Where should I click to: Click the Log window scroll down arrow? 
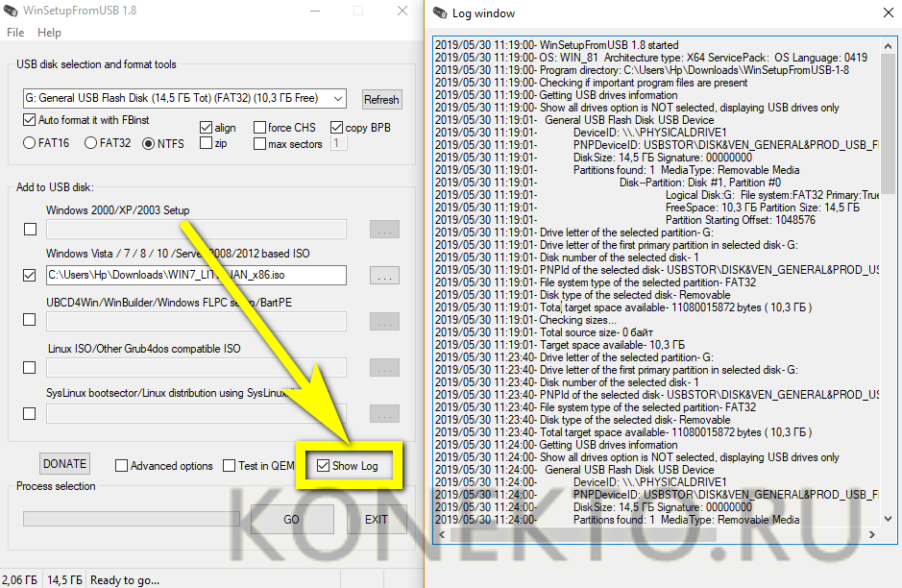point(889,519)
